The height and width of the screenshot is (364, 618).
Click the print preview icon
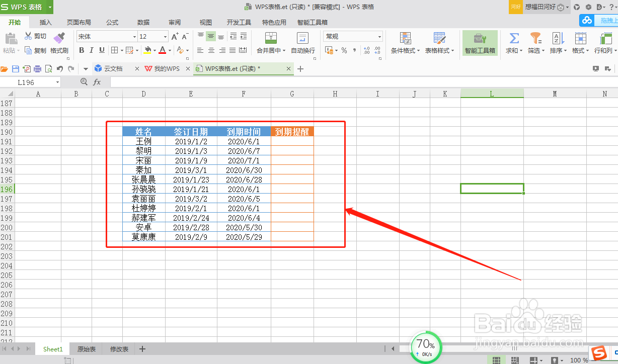pos(48,69)
